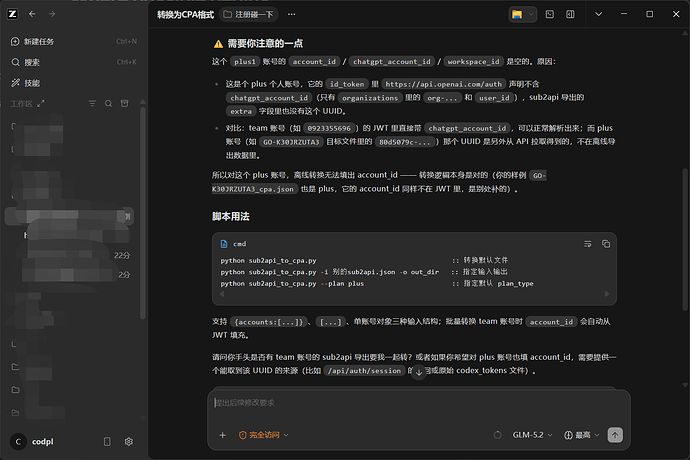Focus the 提出后续修改要求 message input
Viewport: 690px width, 460px height.
419,403
